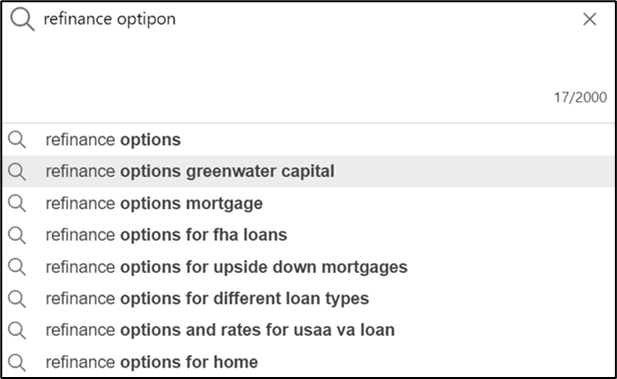Click the 17/2000 character counter

[580, 97]
